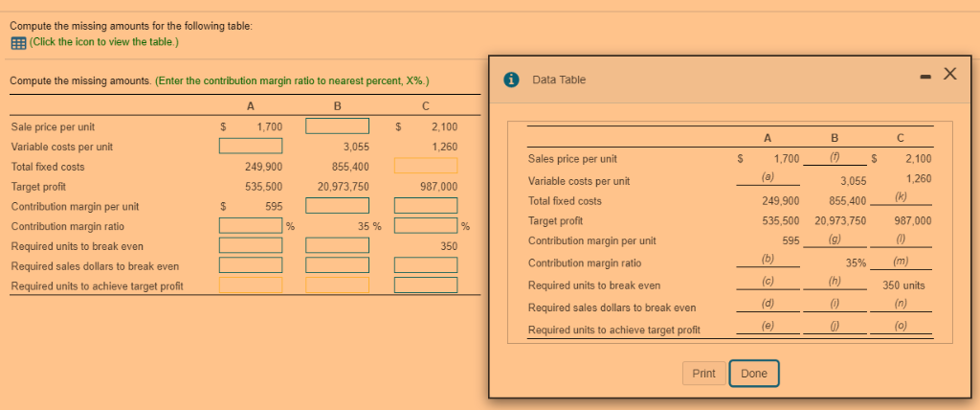Click Required units to break even field B
Viewport: 980px width, 410px height.
click(338, 245)
